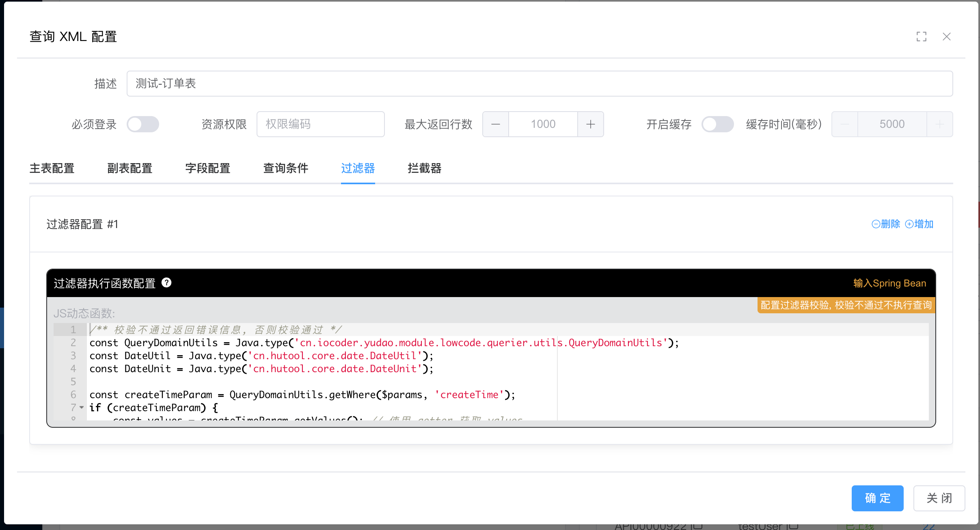The image size is (980, 530).
Task: Decrease 最大返回行数 with minus button
Action: click(496, 124)
